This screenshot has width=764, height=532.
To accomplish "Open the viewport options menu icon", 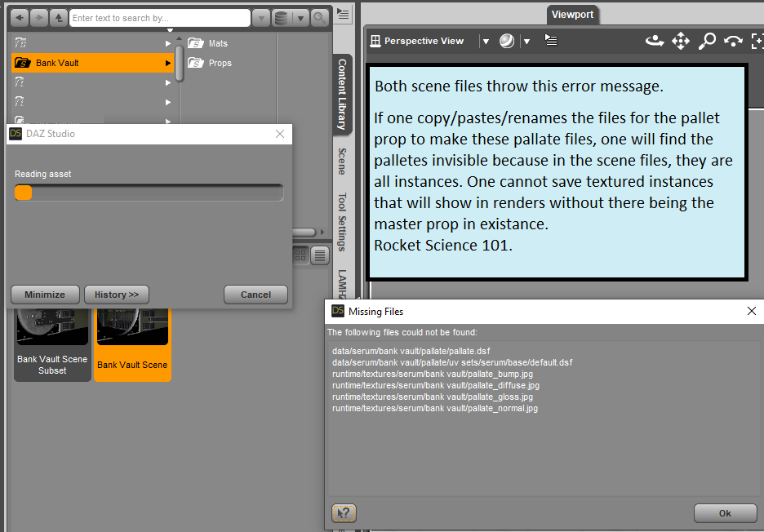I will [x=551, y=40].
